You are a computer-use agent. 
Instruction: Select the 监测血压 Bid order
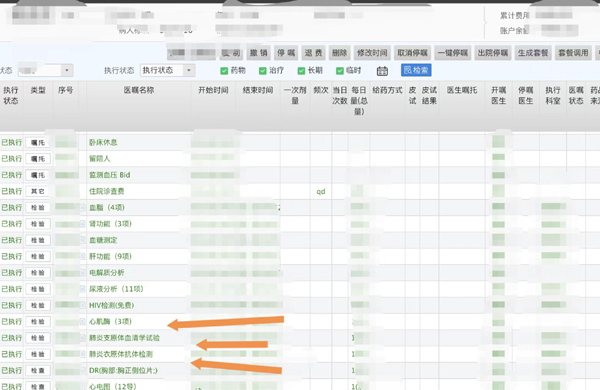tap(109, 175)
